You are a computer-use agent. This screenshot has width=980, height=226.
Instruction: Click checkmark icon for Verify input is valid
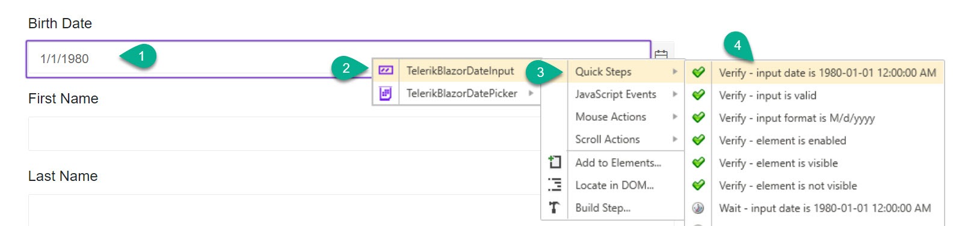pyautogui.click(x=698, y=95)
